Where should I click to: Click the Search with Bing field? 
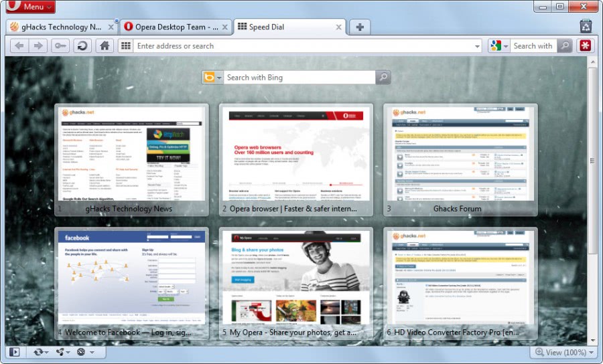pos(298,78)
